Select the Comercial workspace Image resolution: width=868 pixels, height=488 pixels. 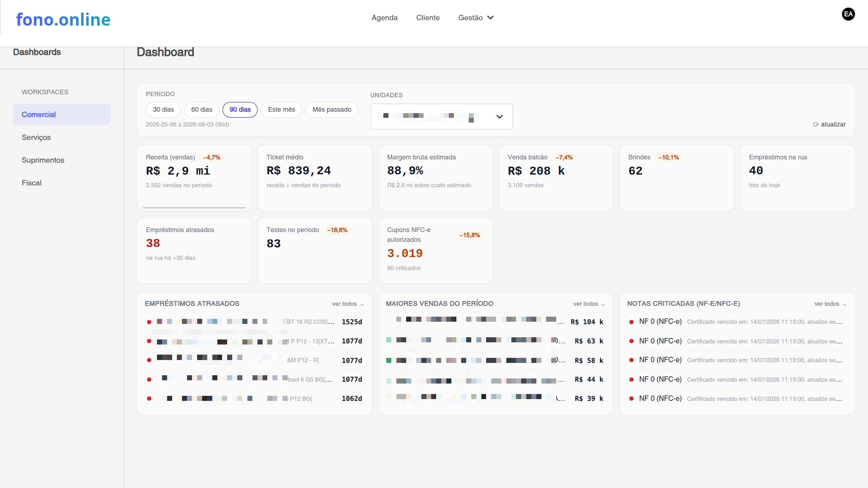[x=62, y=115]
